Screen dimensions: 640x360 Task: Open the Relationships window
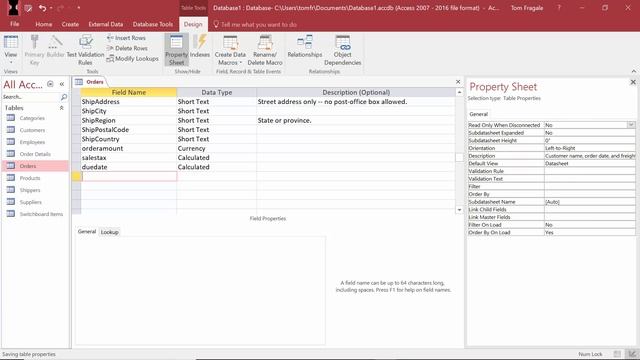point(304,46)
